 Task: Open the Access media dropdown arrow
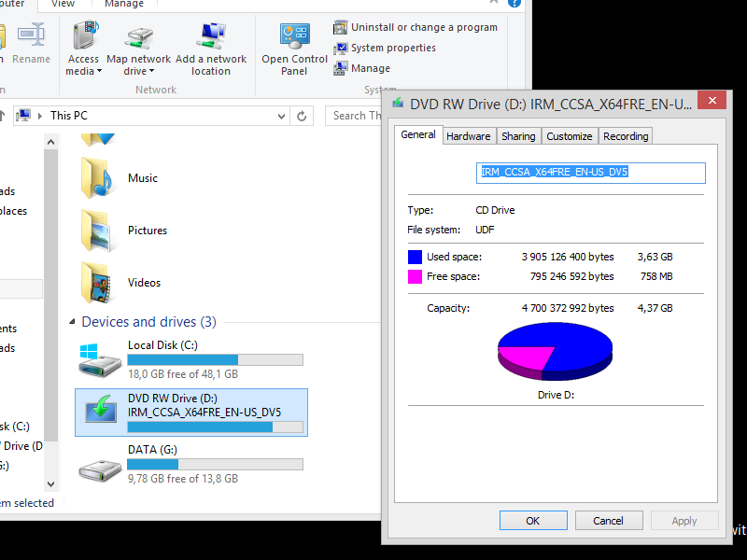[x=99, y=72]
